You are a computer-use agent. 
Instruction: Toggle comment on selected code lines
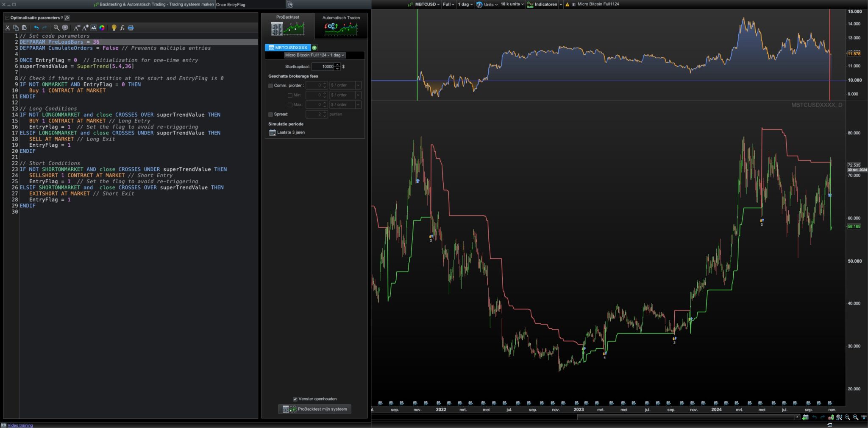[x=65, y=28]
